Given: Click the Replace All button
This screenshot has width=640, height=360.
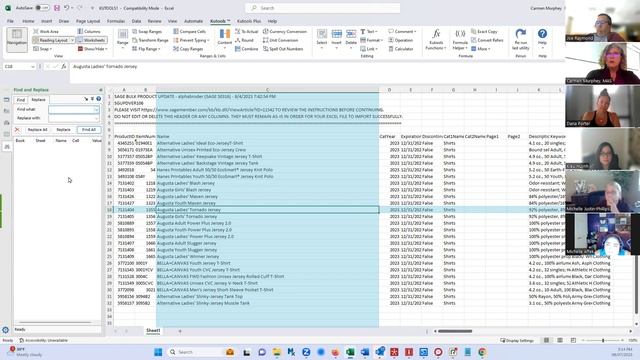Looking at the screenshot, I should 37,130.
